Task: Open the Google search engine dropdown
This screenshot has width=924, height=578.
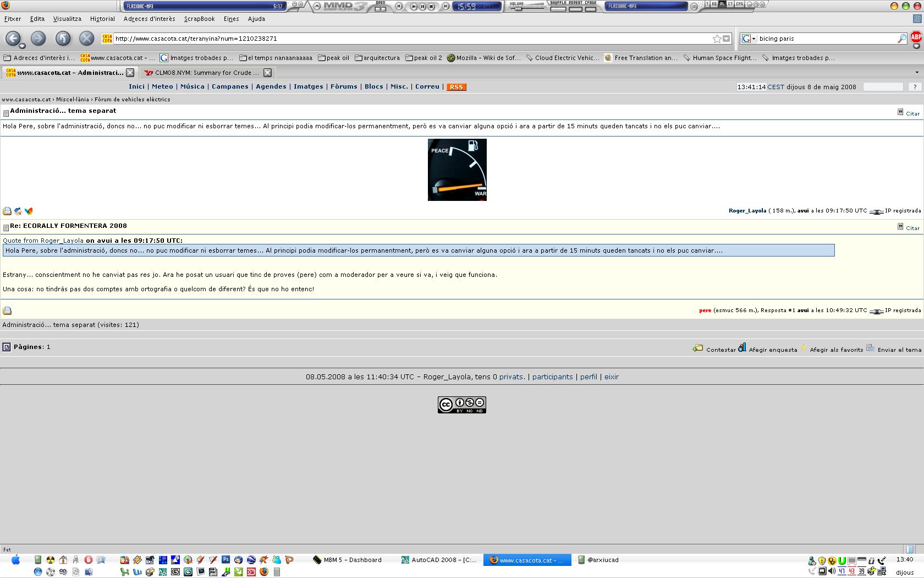Action: tap(749, 39)
